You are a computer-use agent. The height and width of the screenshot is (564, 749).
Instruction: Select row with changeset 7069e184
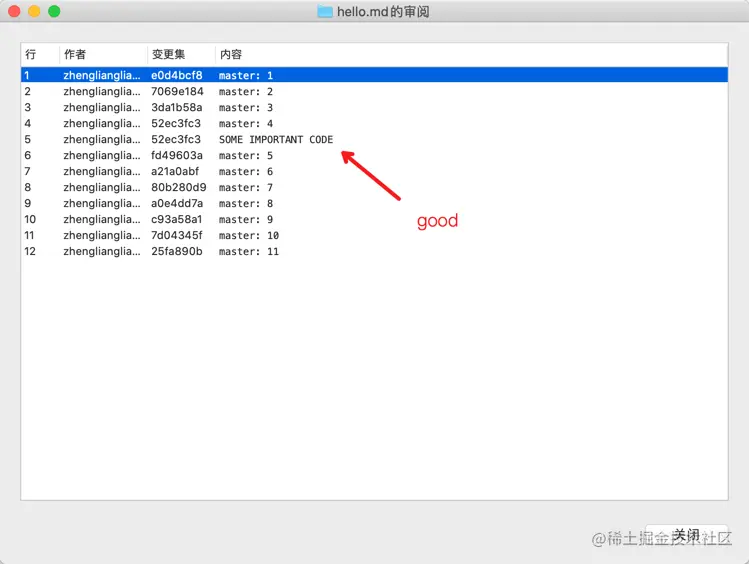[374, 91]
